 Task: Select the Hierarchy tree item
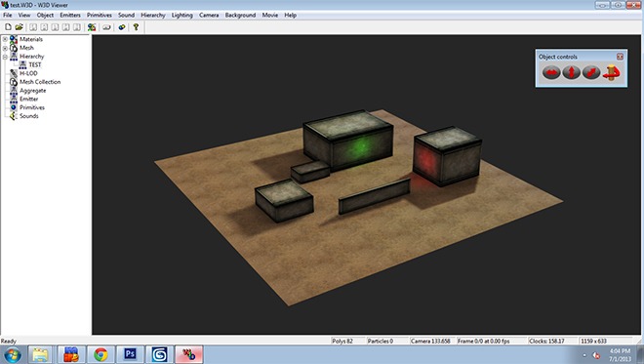(x=31, y=57)
